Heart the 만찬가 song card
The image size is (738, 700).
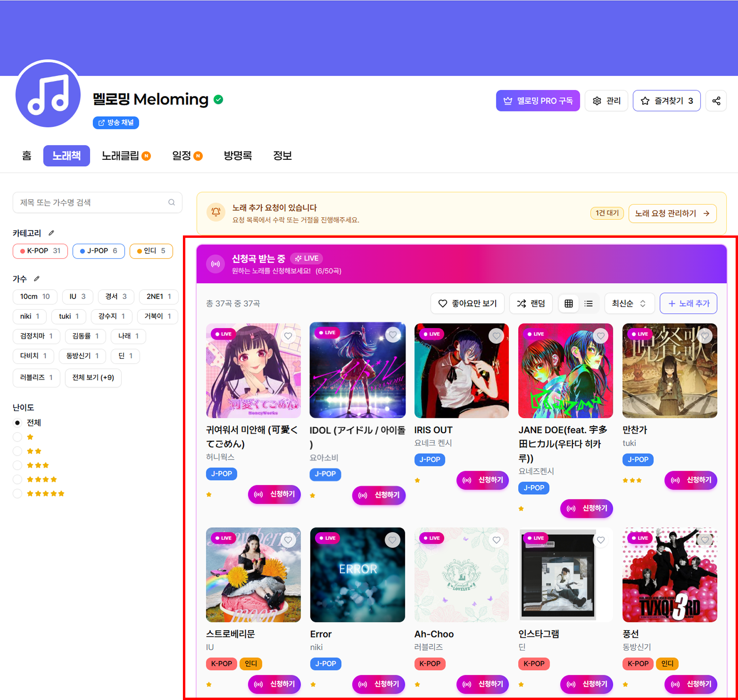point(705,336)
